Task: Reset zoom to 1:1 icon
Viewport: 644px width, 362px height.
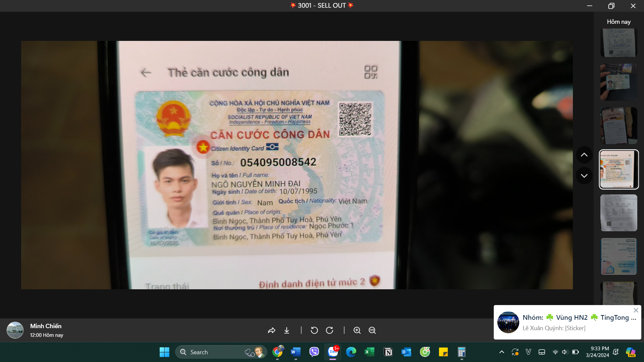Action: [372, 330]
